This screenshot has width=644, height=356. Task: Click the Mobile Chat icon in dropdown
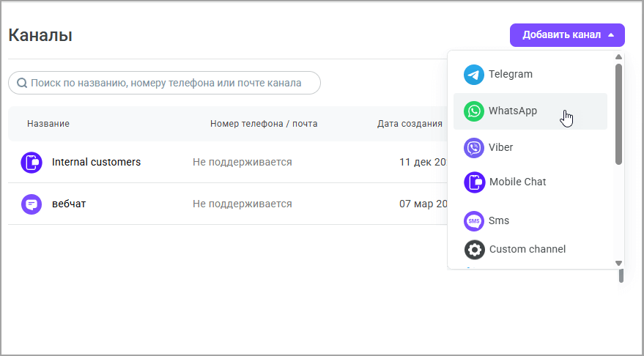[474, 182]
